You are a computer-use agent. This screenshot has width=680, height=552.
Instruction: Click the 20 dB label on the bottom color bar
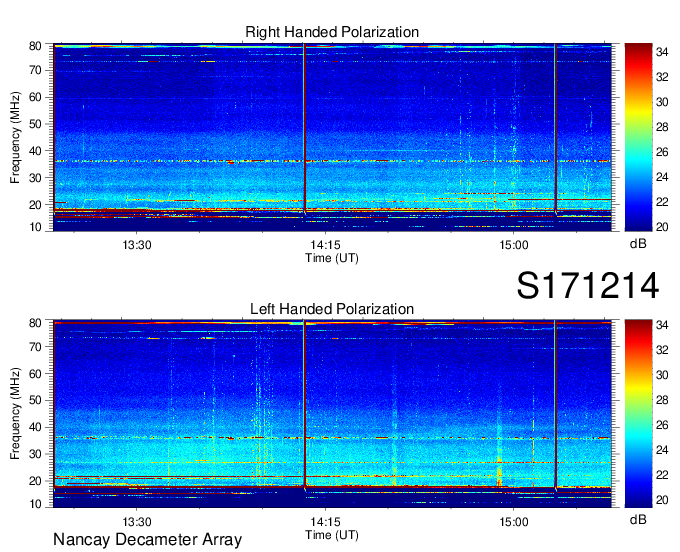point(662,500)
